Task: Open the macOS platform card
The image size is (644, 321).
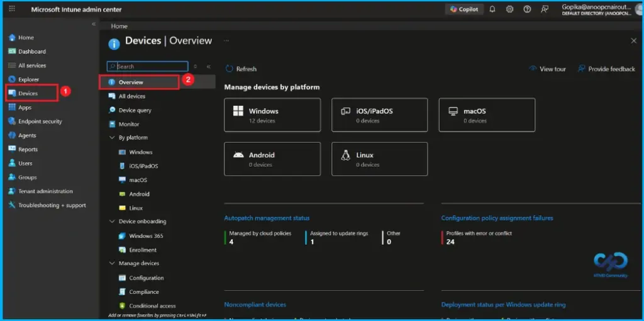Action: 487,115
